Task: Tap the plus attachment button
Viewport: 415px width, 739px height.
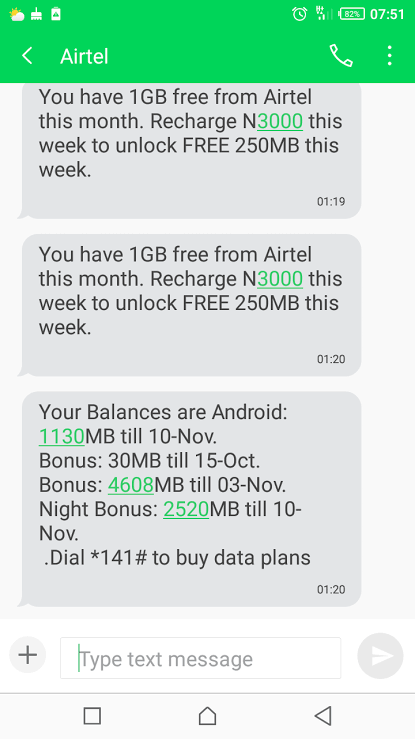Action: [x=28, y=655]
